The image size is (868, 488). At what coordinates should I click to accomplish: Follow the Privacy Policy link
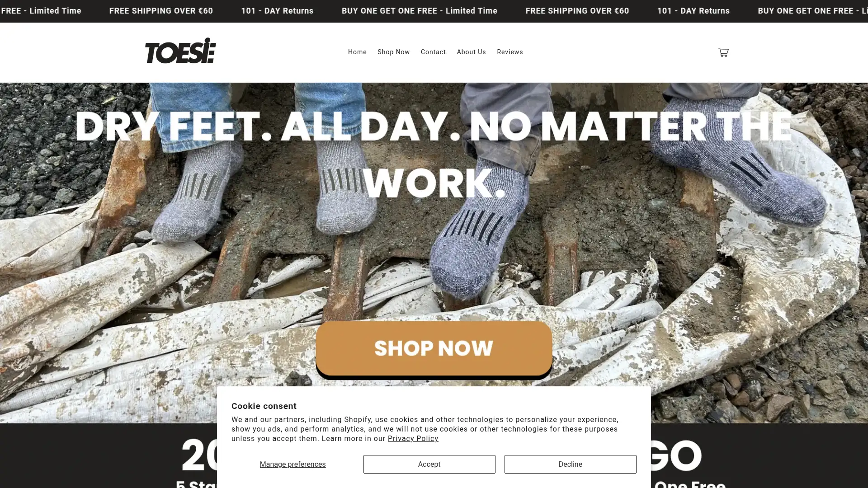413,438
